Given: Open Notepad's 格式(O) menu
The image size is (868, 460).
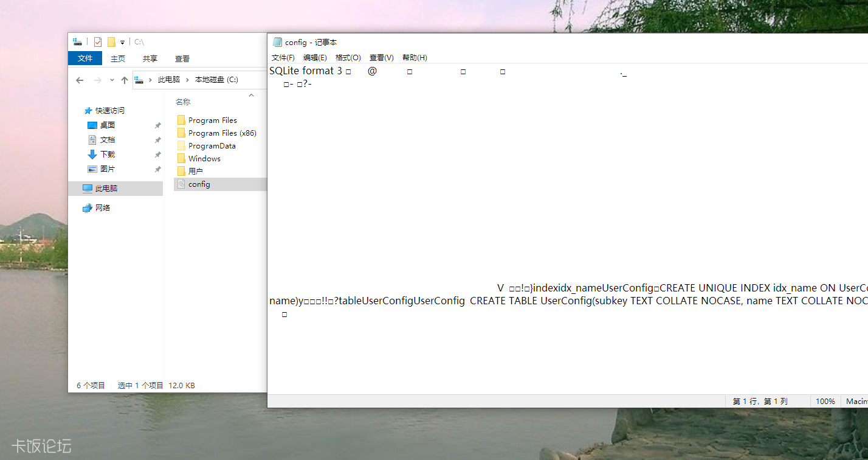Looking at the screenshot, I should pyautogui.click(x=348, y=58).
